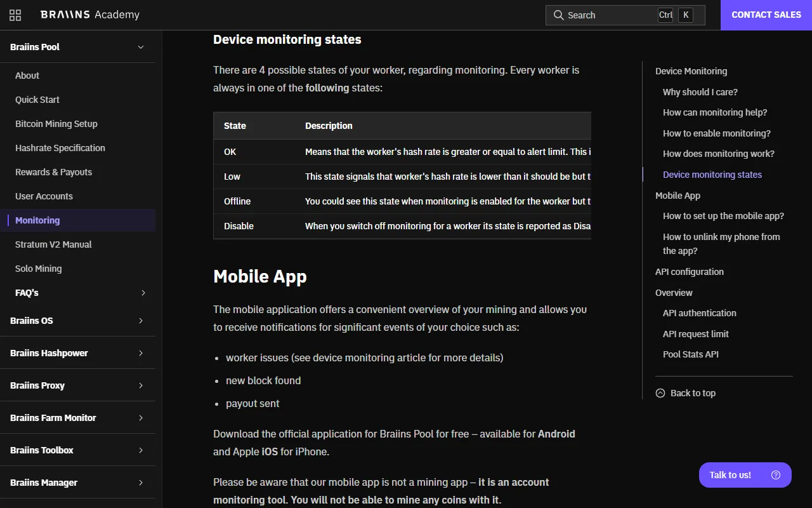The width and height of the screenshot is (812, 508).
Task: Collapse the Braiins Pool section
Action: (x=141, y=47)
